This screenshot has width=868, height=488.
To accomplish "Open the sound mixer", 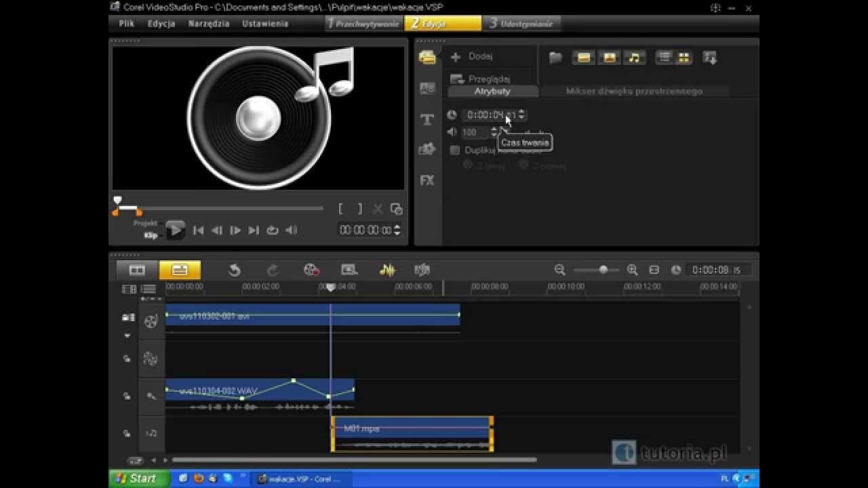I will point(387,270).
